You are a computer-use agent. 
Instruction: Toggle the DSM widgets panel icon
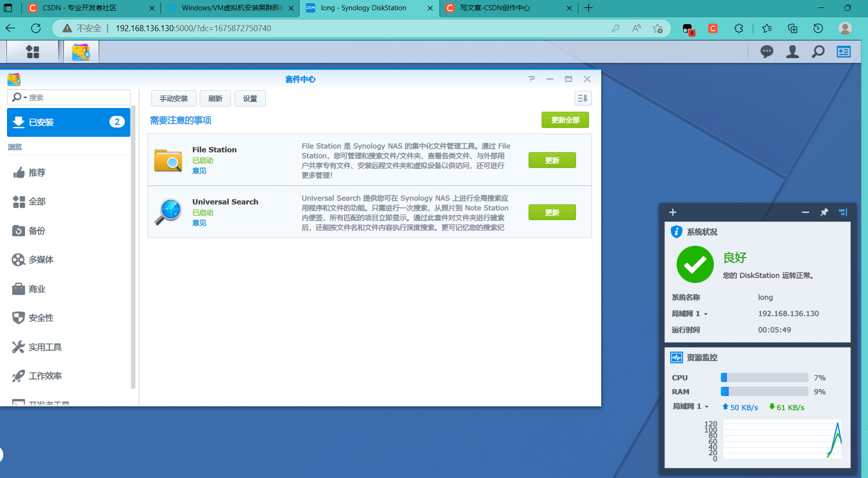tap(843, 52)
